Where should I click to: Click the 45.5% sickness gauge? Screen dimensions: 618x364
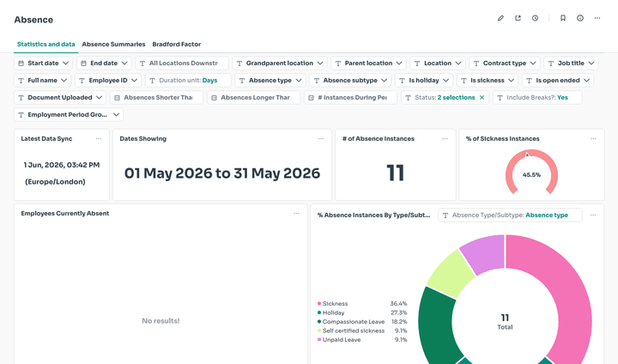531,172
